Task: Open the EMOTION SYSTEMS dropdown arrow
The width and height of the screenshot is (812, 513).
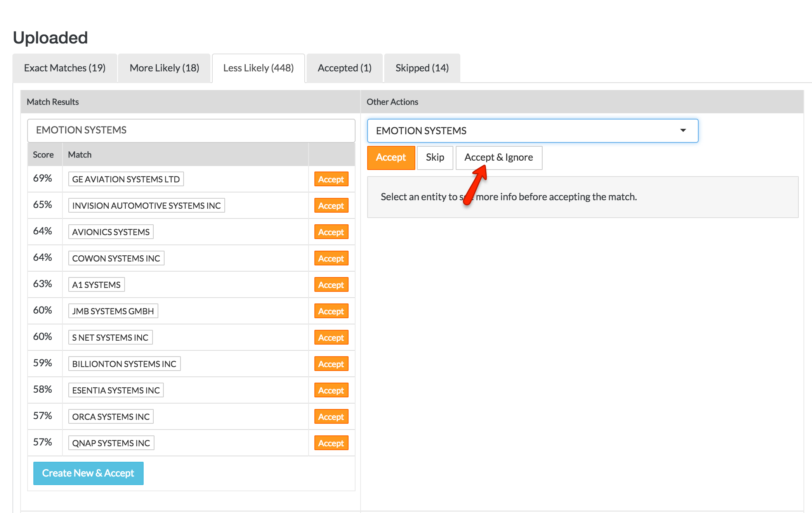Action: pos(683,130)
